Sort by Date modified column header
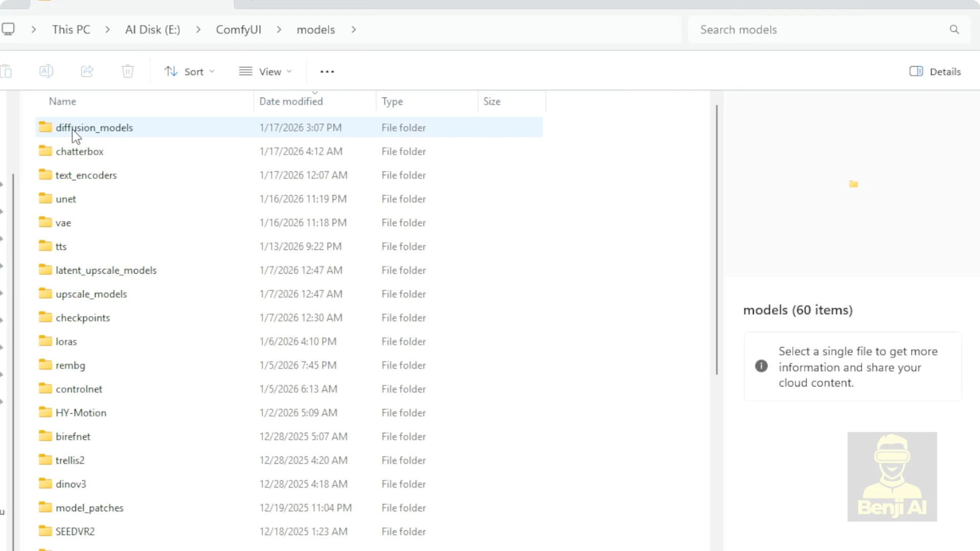Image resolution: width=980 pixels, height=551 pixels. [291, 102]
